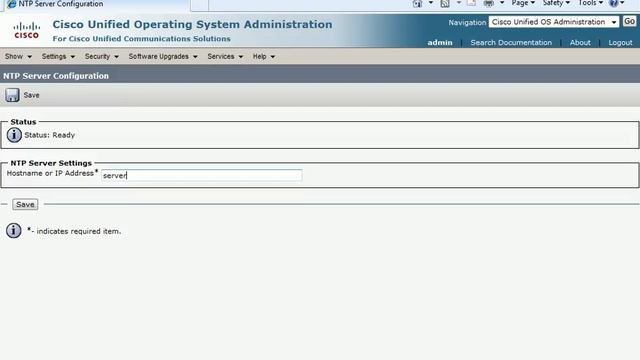This screenshot has height=360, width=640.
Task: Click the Logout link
Action: click(x=620, y=42)
